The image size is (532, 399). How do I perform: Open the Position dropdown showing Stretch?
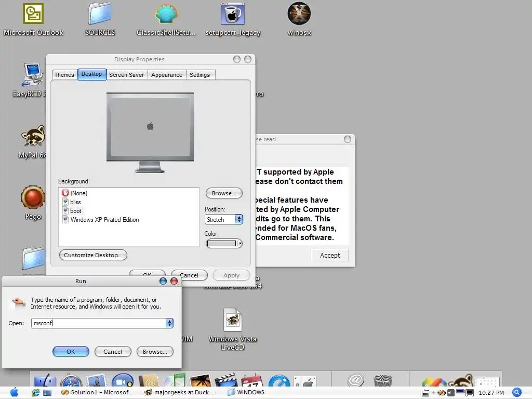pyautogui.click(x=224, y=220)
